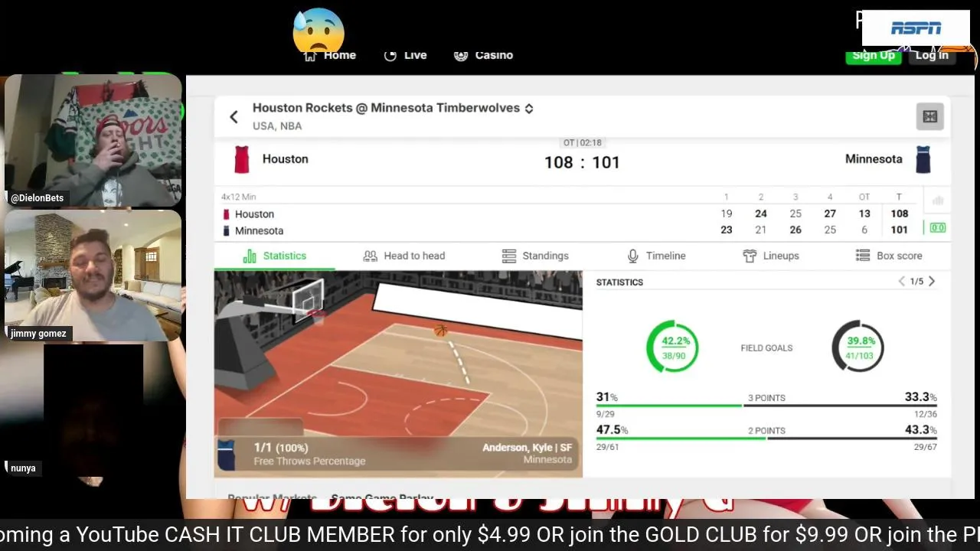Open the Lineups tab
980x551 pixels.
coord(771,256)
